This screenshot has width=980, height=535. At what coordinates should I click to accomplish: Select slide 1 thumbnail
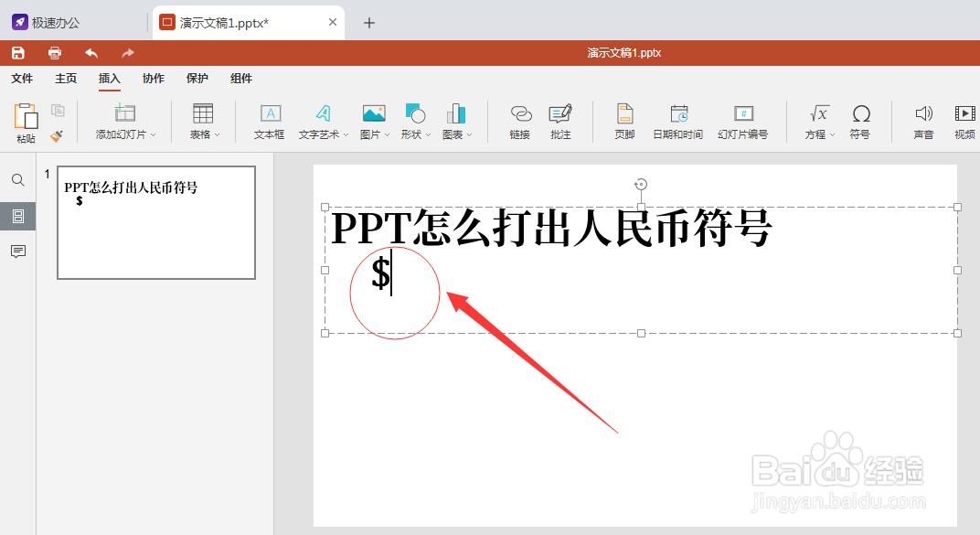click(x=156, y=222)
